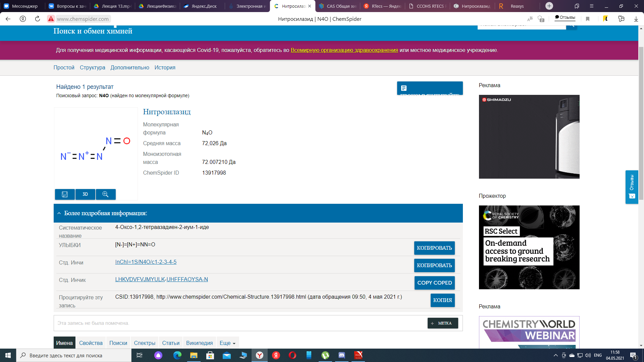Screen dimensions: 644x362
Task: Click the browser reload icon
Action: click(x=38, y=19)
